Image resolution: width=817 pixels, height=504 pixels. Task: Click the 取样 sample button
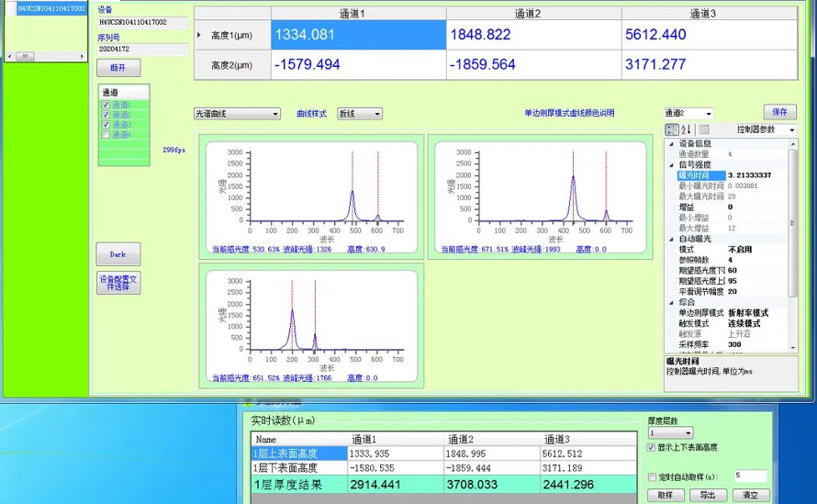(666, 495)
